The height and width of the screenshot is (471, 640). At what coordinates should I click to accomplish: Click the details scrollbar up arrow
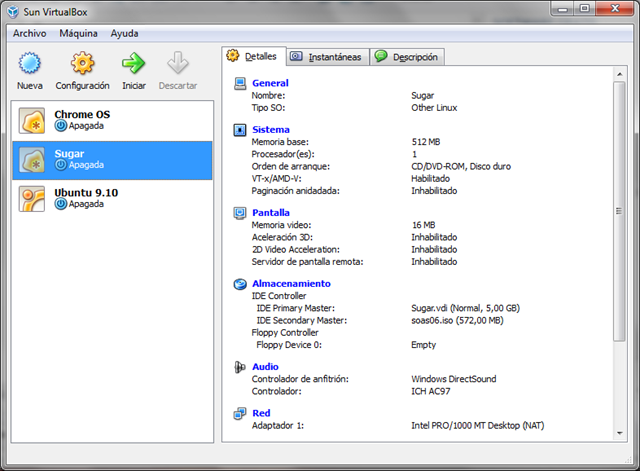tap(620, 74)
